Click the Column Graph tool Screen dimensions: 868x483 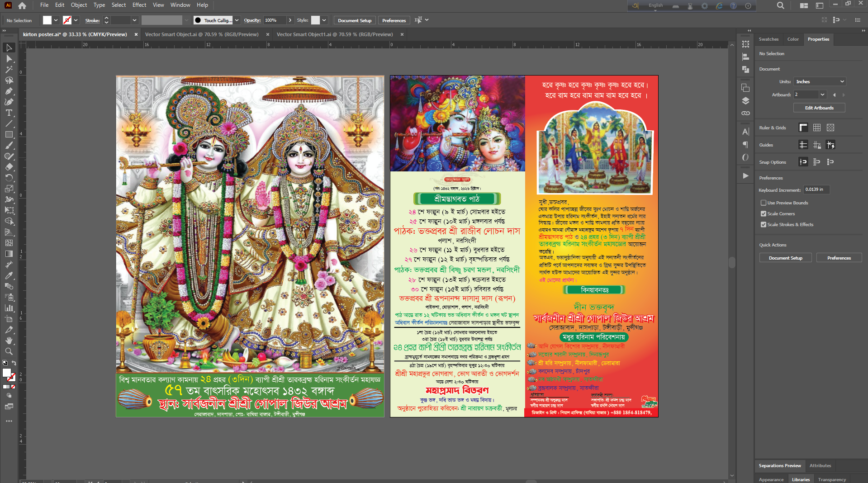point(9,308)
